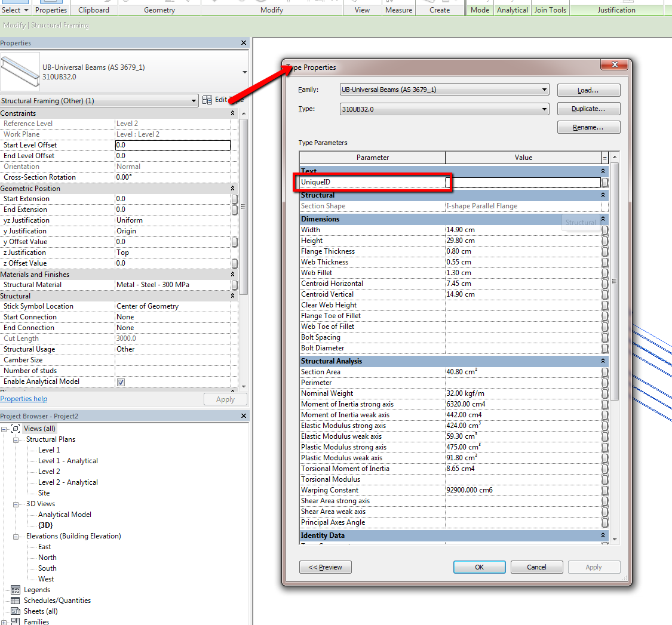Viewport: 672px width, 625px height.
Task: Open the Properties help link
Action: [23, 399]
